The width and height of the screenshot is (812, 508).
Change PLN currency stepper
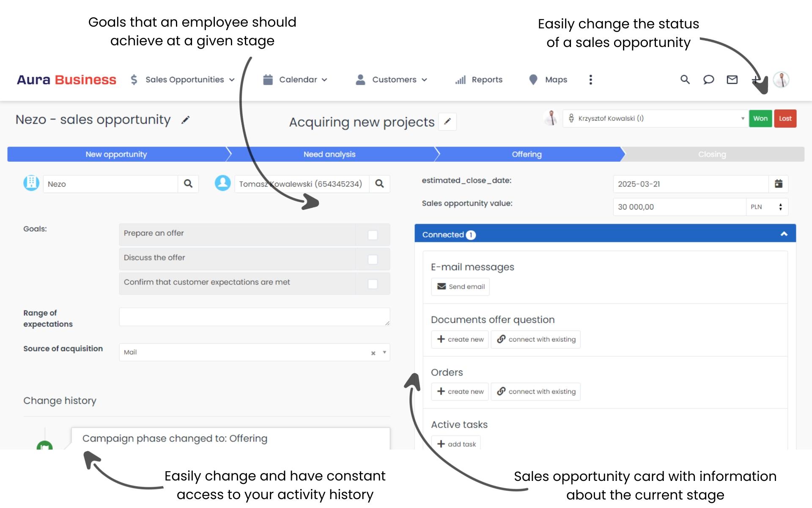point(780,207)
